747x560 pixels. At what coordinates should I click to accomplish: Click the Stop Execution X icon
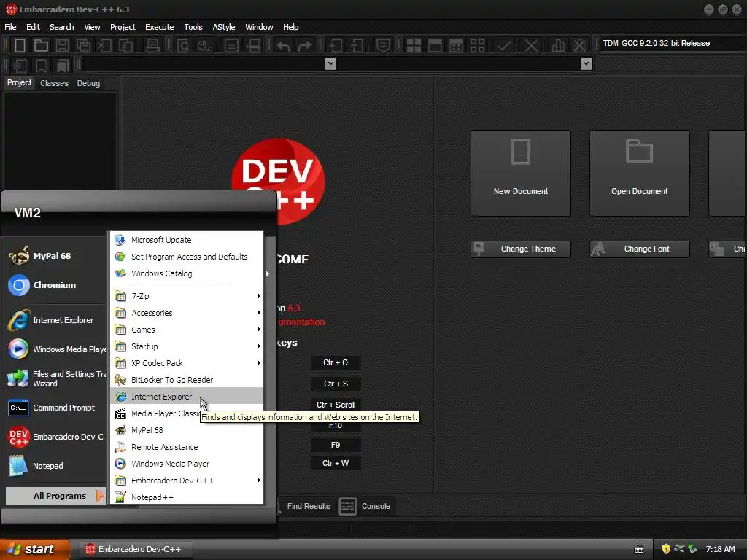pos(531,46)
